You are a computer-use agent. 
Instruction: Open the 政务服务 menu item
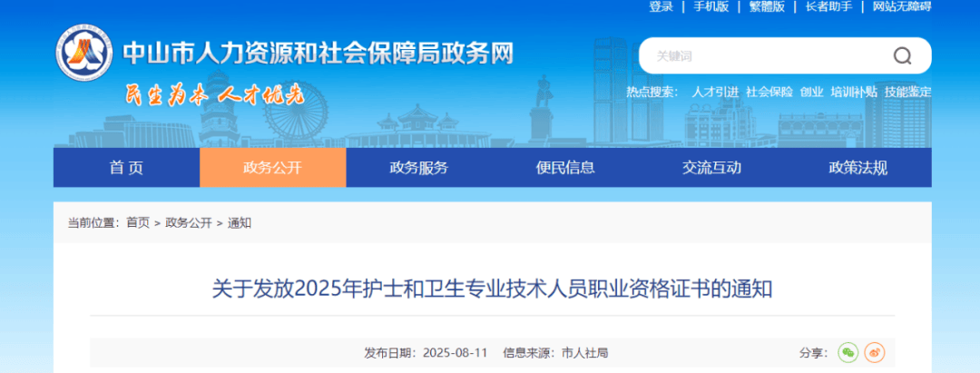tap(418, 168)
